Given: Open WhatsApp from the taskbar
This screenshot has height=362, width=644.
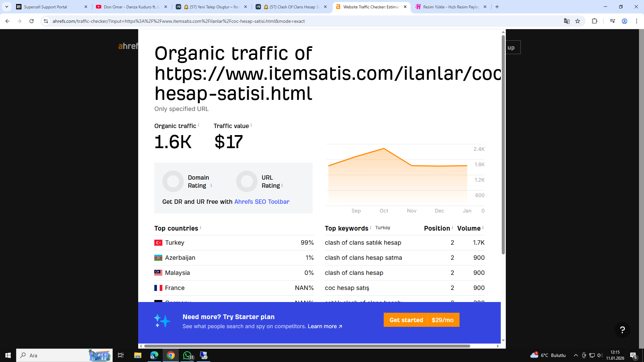Looking at the screenshot, I should coord(187,355).
